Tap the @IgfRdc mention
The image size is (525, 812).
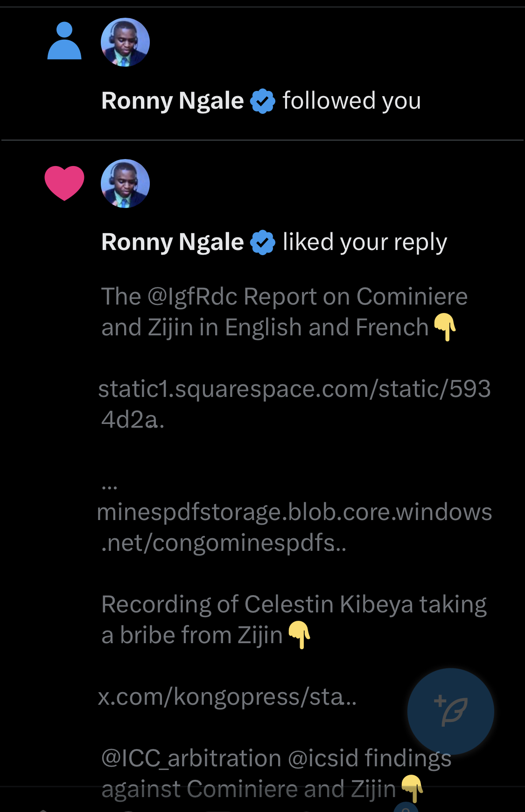click(x=192, y=297)
